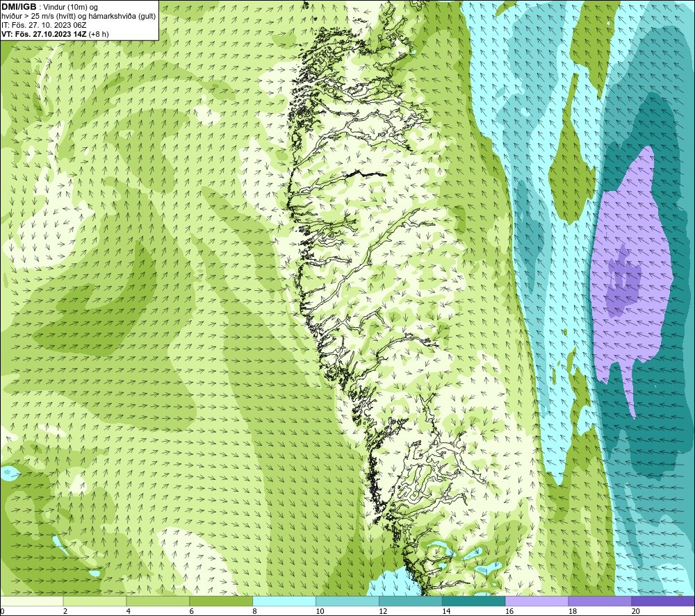Click the 18-20 m/s purple legend swatch
The width and height of the screenshot is (695, 616).
pyautogui.click(x=600, y=601)
